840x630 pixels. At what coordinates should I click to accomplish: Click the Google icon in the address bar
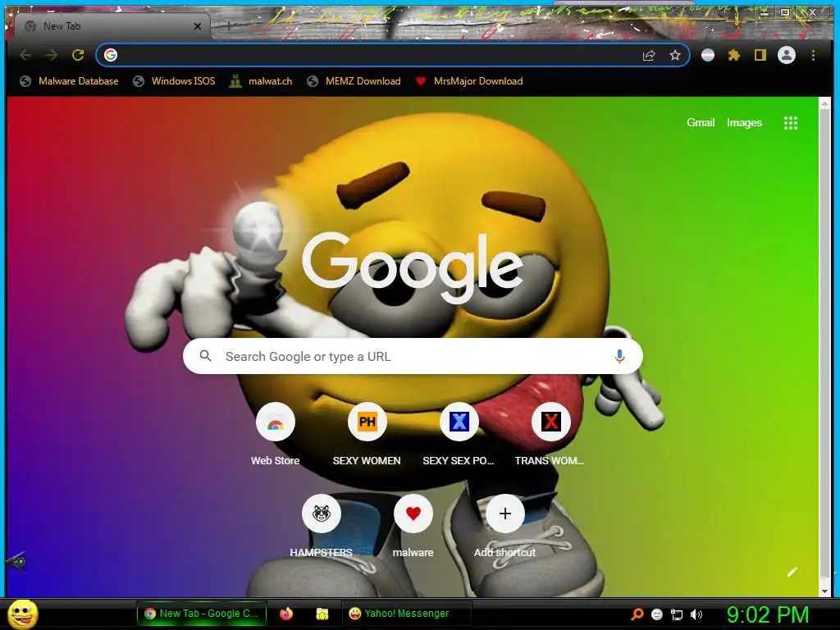tap(111, 55)
